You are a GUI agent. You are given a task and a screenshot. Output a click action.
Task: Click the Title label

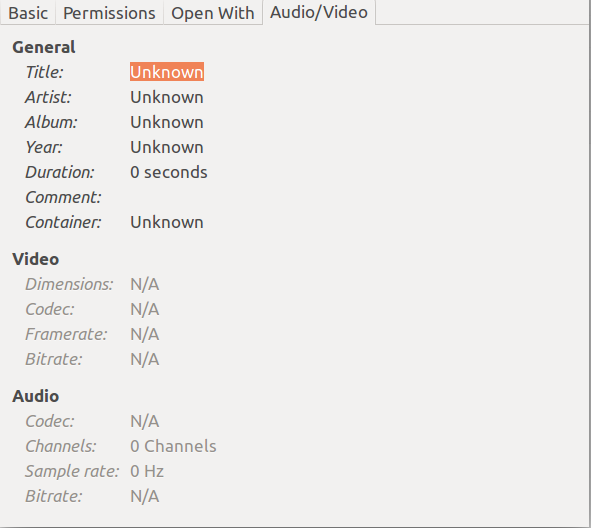[44, 72]
